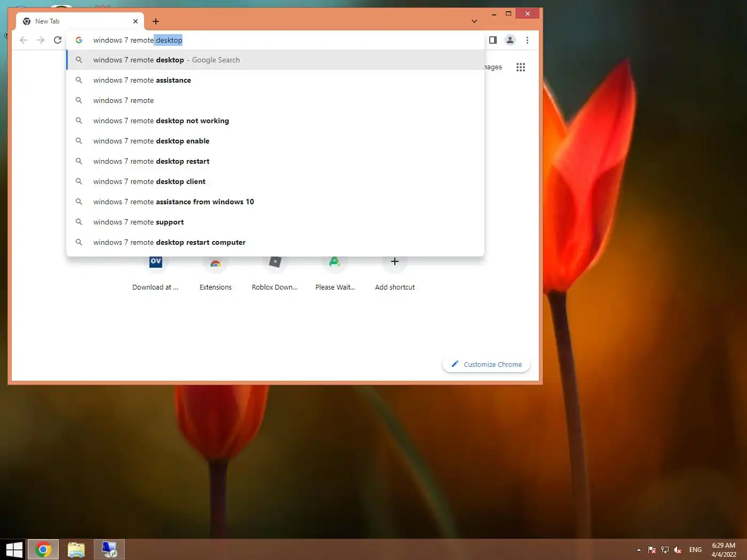
Task: Open the Extensions shortcut
Action: coord(216,274)
